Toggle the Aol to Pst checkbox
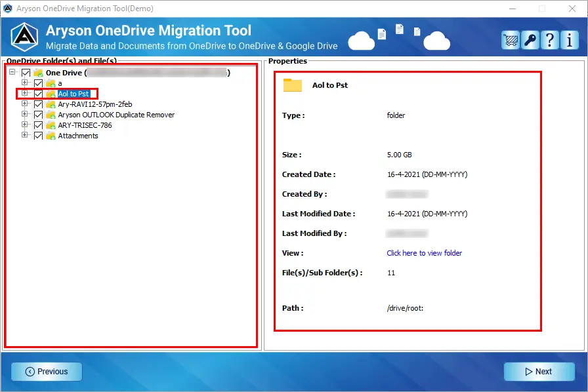 tap(38, 94)
